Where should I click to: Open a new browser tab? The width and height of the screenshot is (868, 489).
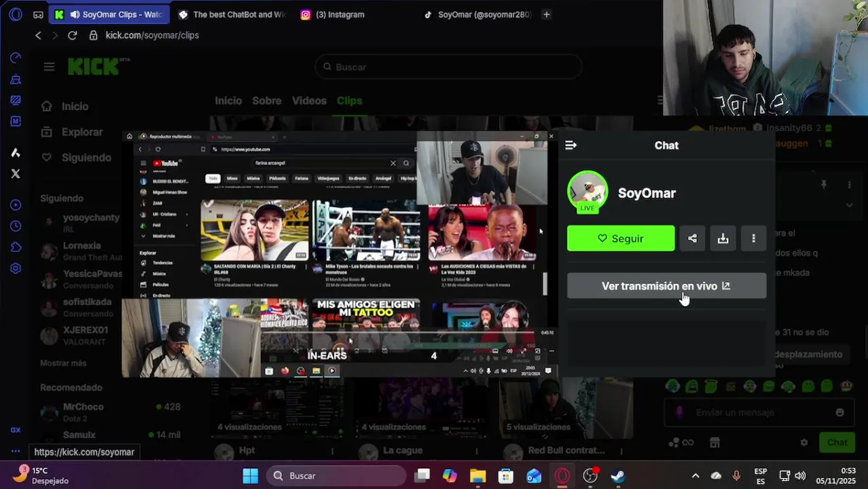pyautogui.click(x=546, y=14)
